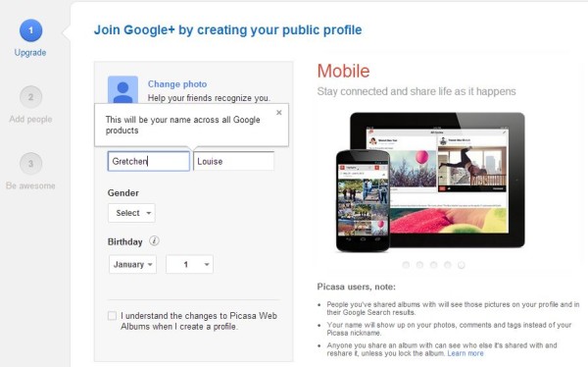This screenshot has width=588, height=367.
Task: Click the Picasa users, note heading
Action: pos(357,287)
